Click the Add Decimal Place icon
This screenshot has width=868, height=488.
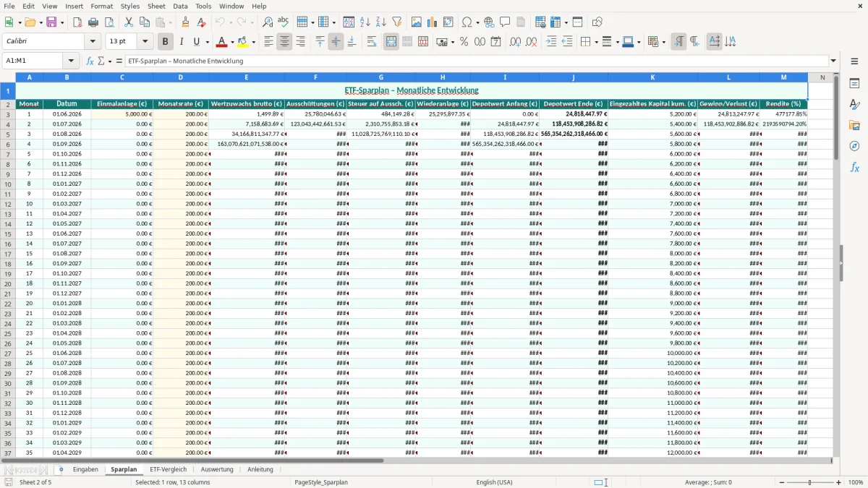tap(515, 42)
